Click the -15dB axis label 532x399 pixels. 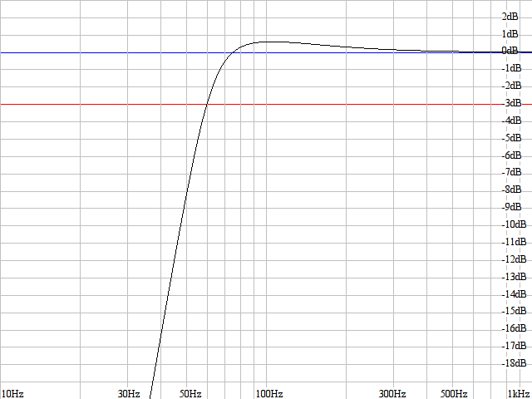pyautogui.click(x=514, y=311)
